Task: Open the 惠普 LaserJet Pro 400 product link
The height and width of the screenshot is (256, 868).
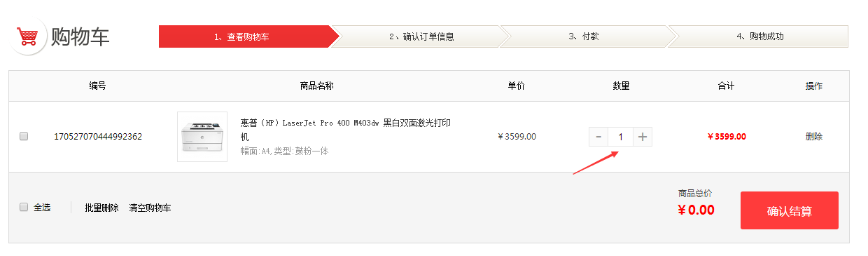Action: tap(345, 130)
